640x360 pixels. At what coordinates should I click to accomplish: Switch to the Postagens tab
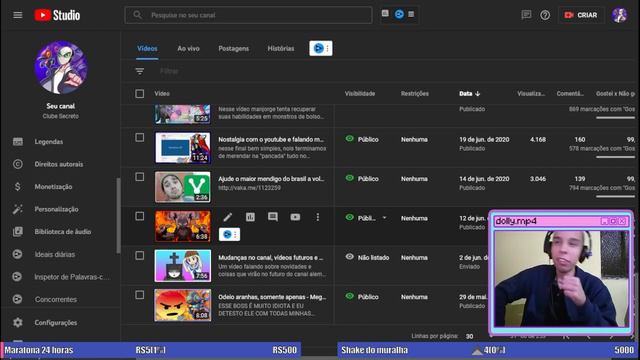[233, 49]
